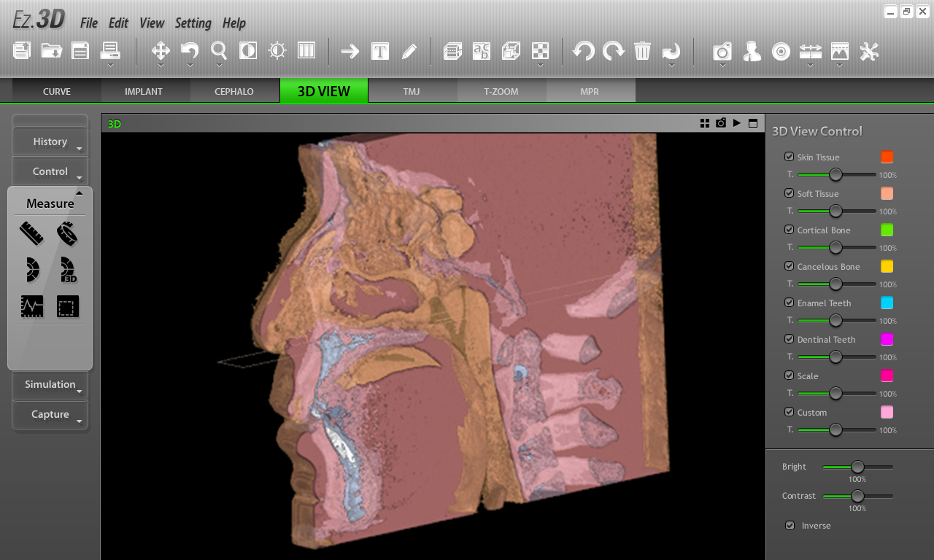
Task: Disable the Inverse checkbox
Action: 790,525
